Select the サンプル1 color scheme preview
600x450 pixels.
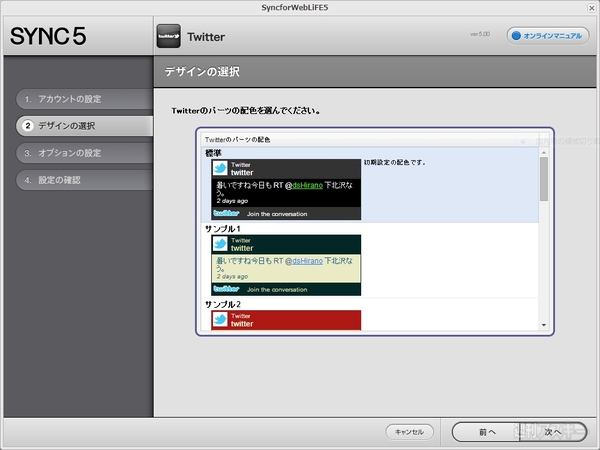coord(286,265)
